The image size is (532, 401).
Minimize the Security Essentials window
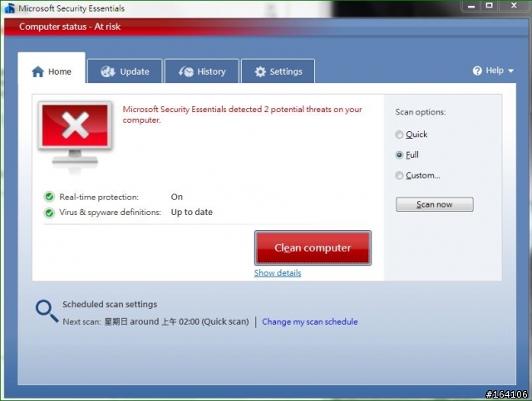(471, 6)
